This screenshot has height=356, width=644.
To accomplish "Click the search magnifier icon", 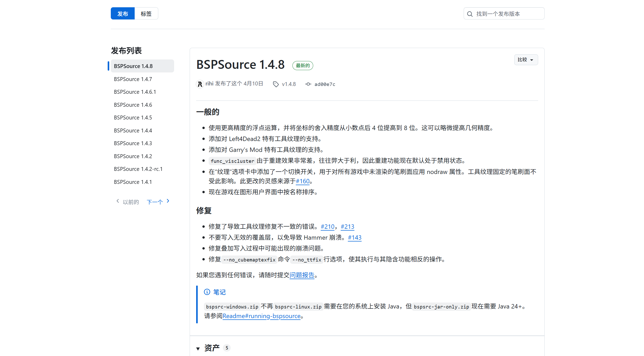I will (x=470, y=14).
